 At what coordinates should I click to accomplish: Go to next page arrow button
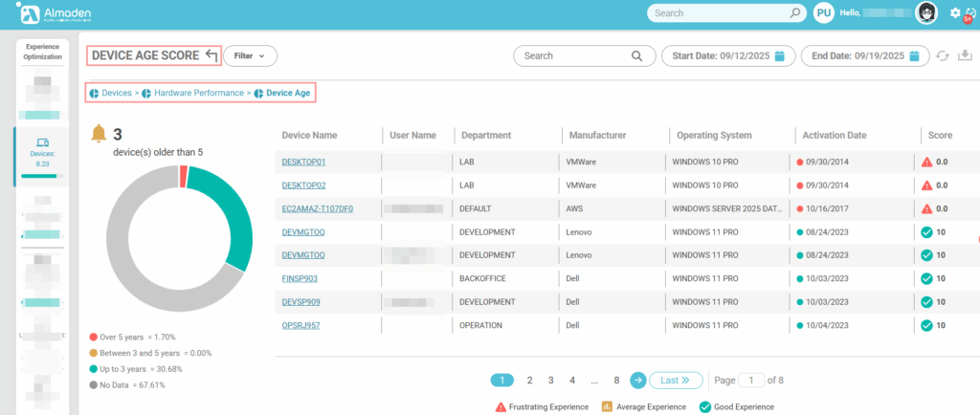tap(638, 381)
